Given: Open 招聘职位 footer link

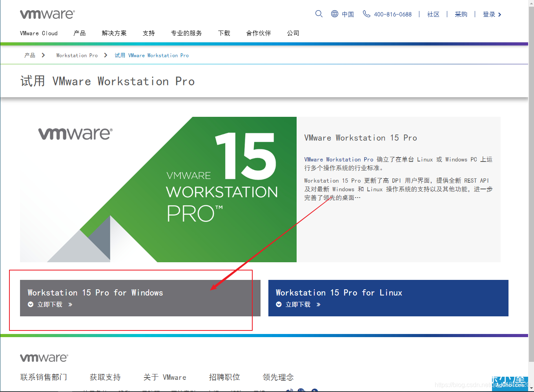Looking at the screenshot, I should click(x=224, y=377).
